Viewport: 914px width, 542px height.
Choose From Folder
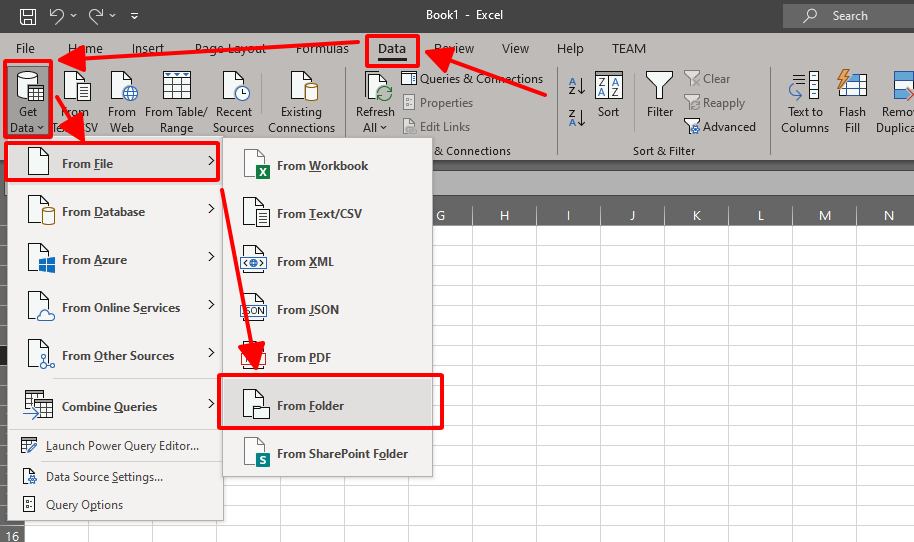coord(330,403)
